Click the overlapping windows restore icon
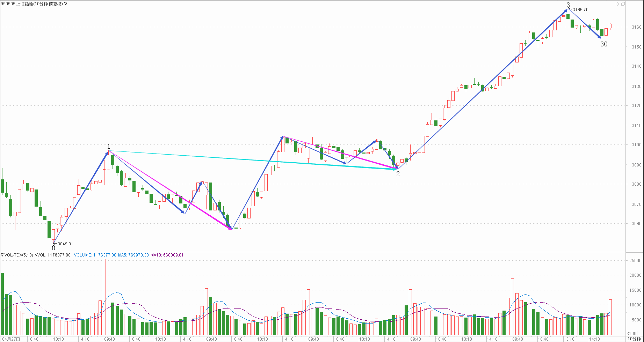The width and height of the screenshot is (644, 342). tap(623, 4)
